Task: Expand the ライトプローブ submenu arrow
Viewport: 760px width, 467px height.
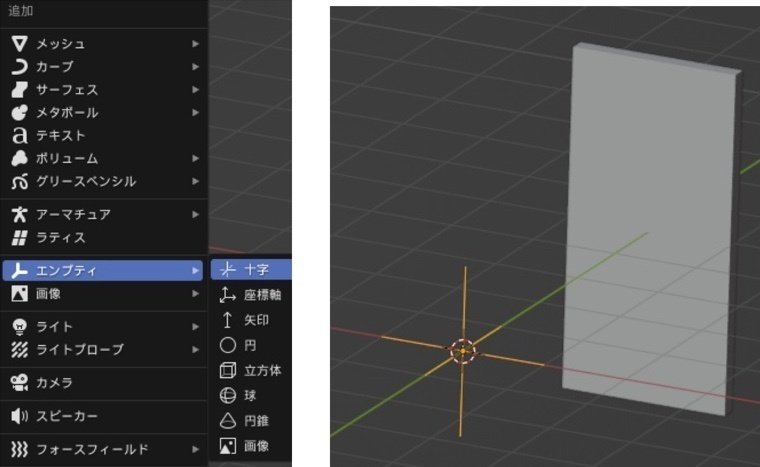Action: pyautogui.click(x=195, y=350)
